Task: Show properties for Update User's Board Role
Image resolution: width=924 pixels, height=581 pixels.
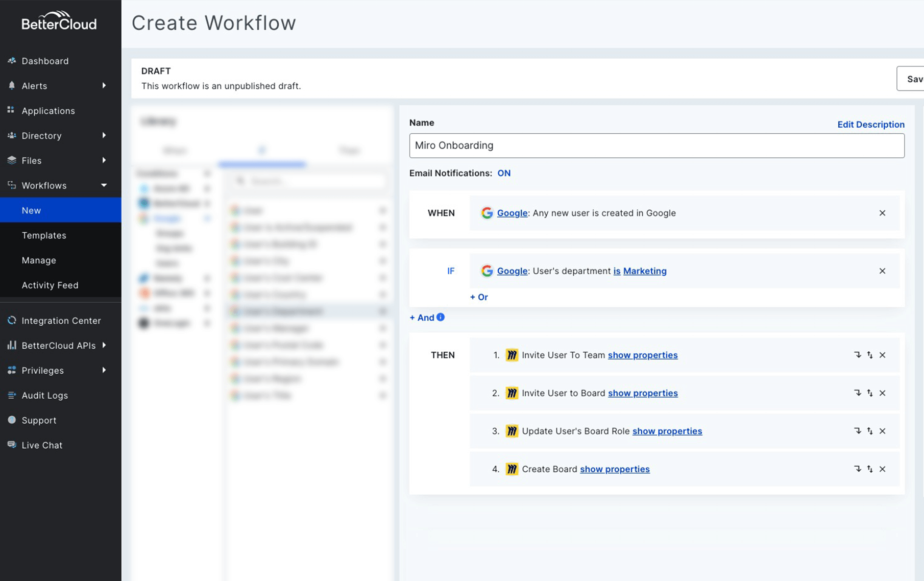Action: [x=667, y=431]
